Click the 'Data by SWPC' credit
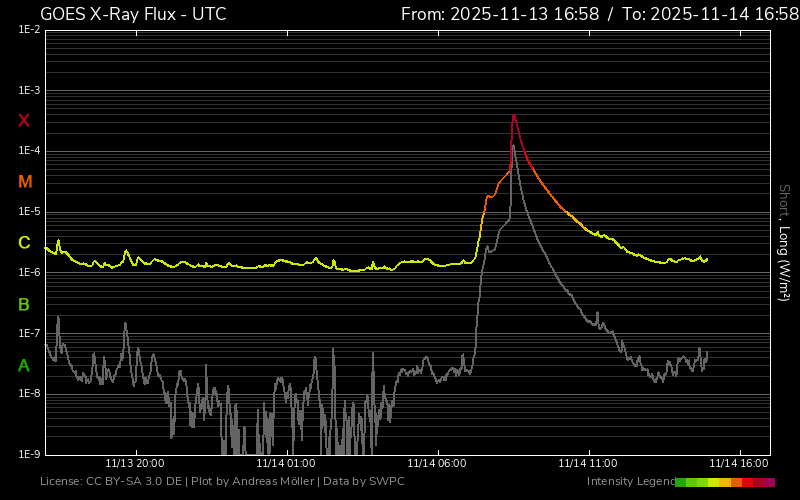Viewport: 800px width, 500px height. (x=364, y=481)
